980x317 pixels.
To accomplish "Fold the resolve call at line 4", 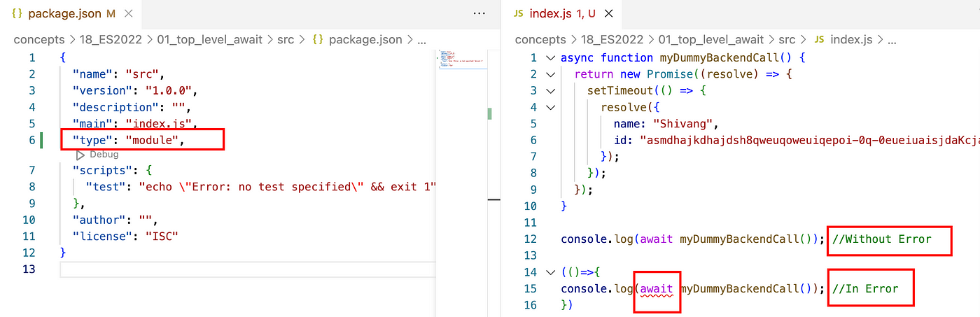I will (549, 108).
